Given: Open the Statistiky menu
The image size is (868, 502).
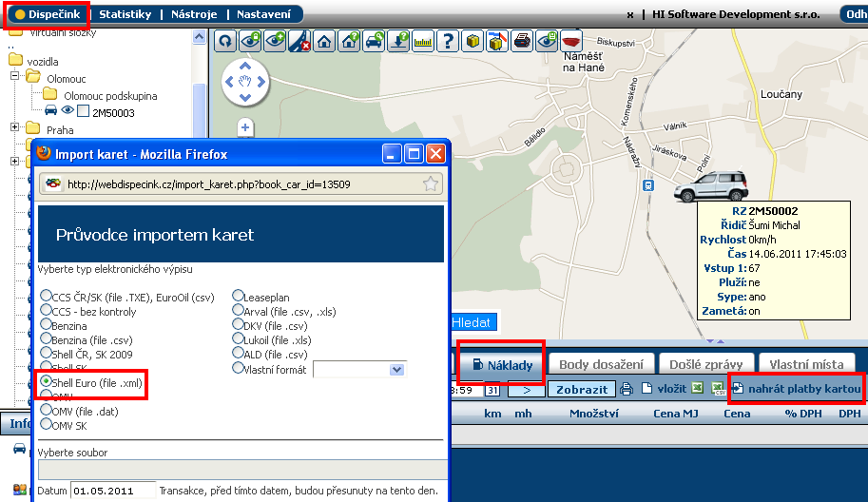Looking at the screenshot, I should click(125, 14).
